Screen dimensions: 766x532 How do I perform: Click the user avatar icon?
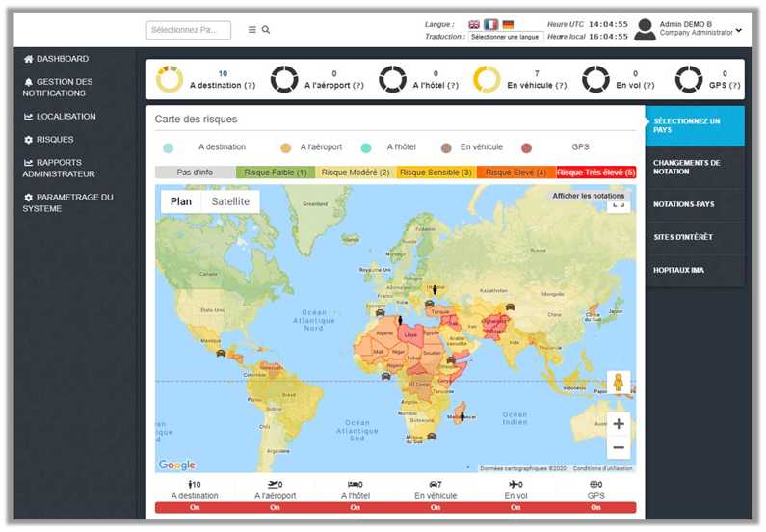[x=645, y=30]
